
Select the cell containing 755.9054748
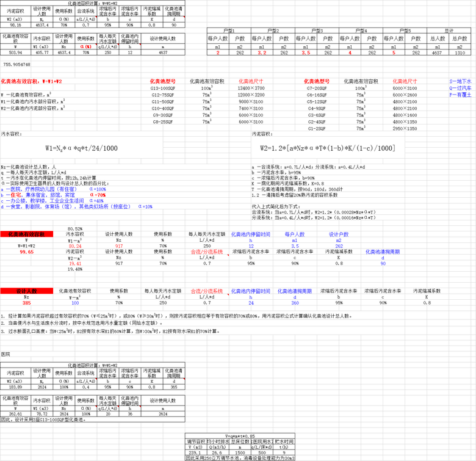coord(16,64)
